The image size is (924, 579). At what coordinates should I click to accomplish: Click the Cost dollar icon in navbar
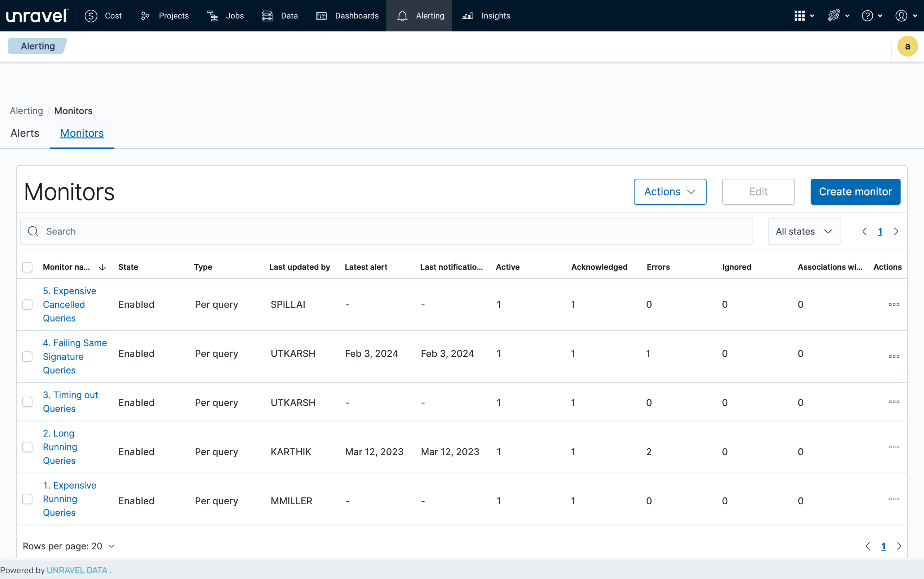(91, 16)
